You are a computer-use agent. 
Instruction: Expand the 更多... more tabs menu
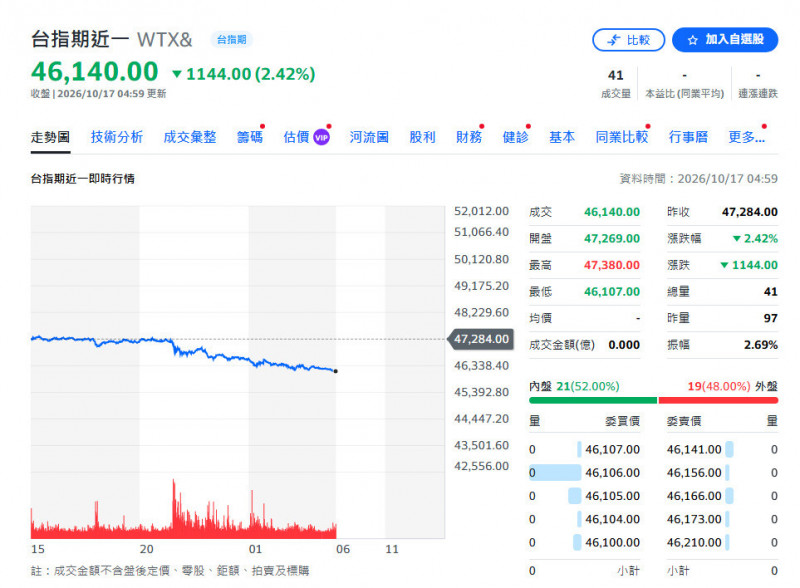[x=746, y=137]
